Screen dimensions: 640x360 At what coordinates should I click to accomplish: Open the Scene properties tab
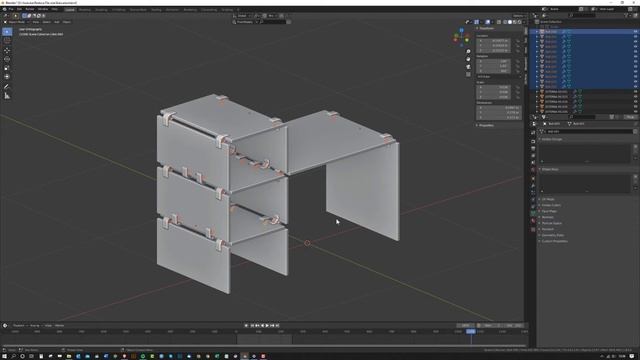(533, 162)
